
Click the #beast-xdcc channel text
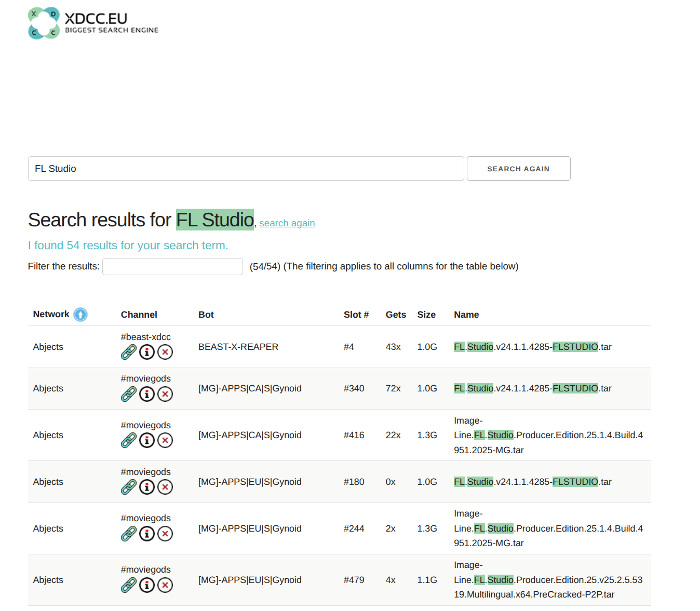[145, 337]
